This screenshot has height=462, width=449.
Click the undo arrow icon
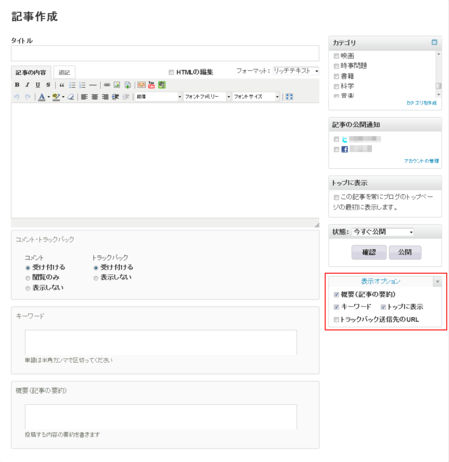click(x=17, y=97)
